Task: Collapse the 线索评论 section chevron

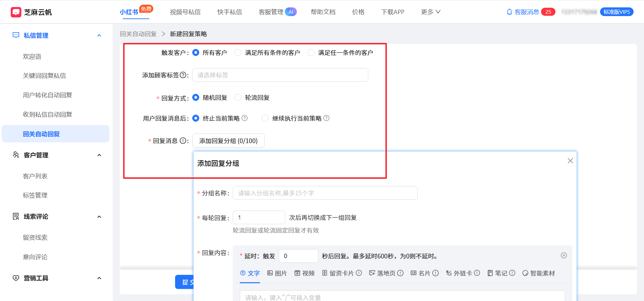Action: point(99,217)
